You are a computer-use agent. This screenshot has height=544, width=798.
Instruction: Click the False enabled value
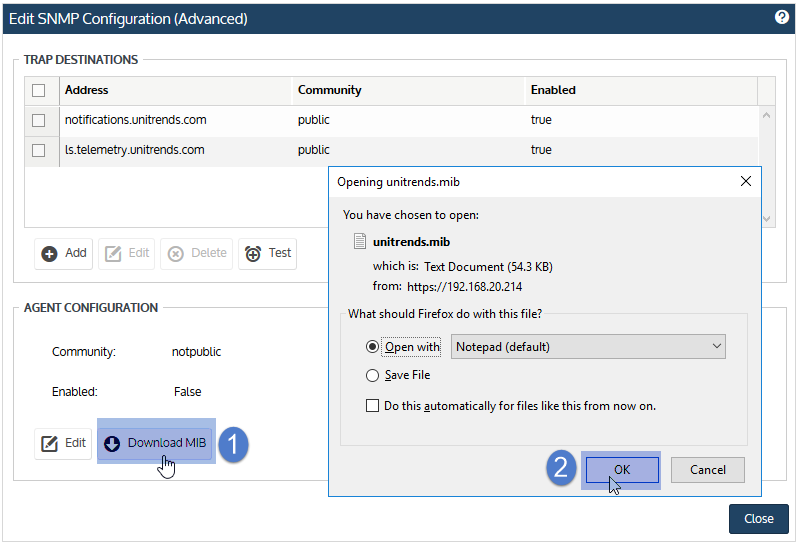pos(187,392)
